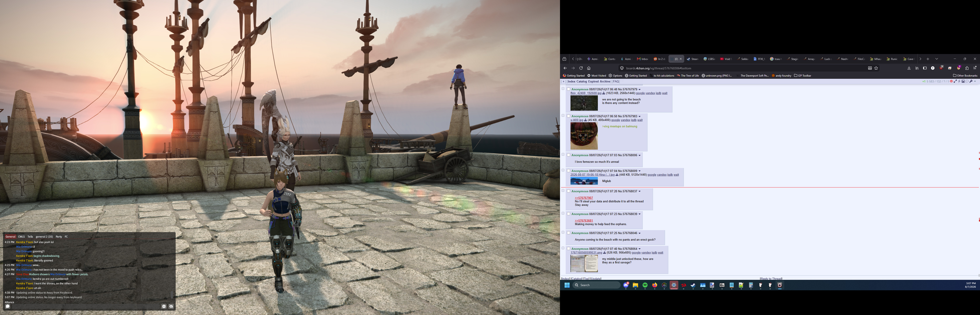Open 7-Zip from the taskbar
The width and height of the screenshot is (980, 315).
pyautogui.click(x=722, y=285)
